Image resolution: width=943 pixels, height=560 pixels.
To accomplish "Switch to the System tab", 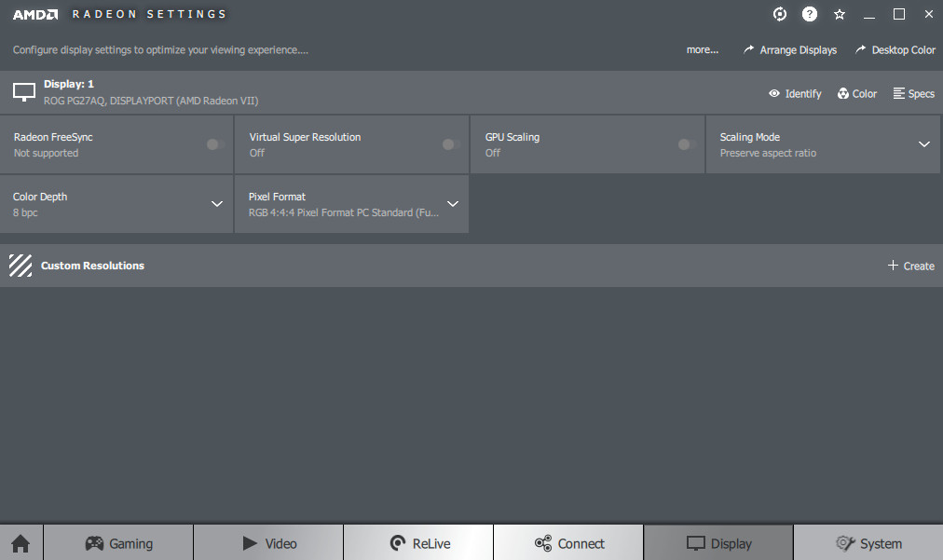I will pyautogui.click(x=868, y=543).
